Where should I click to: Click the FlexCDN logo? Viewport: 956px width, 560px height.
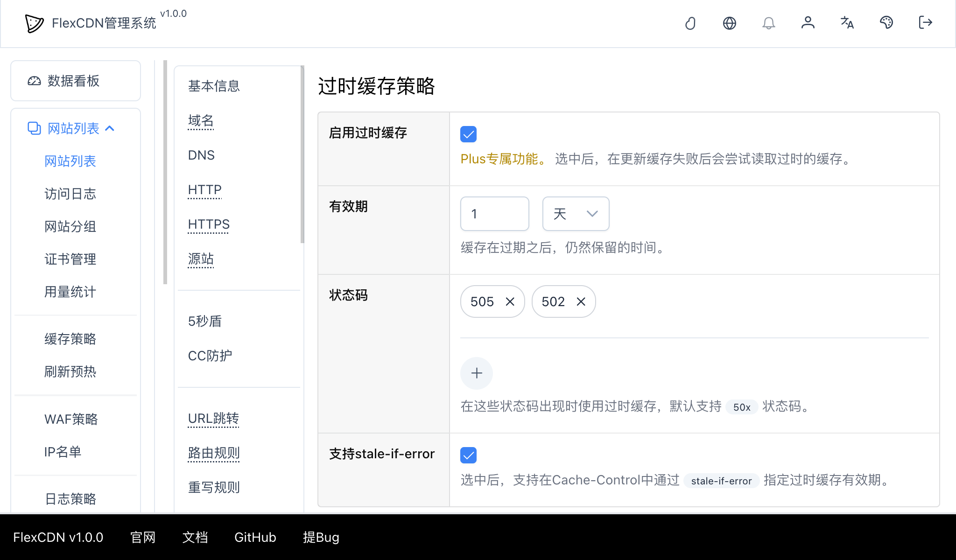35,22
